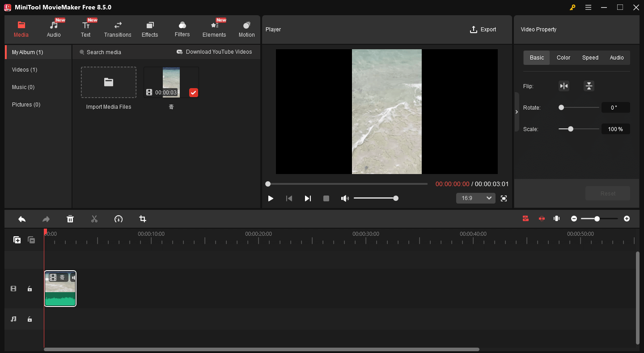Enter fullscreen playback mode

click(504, 198)
